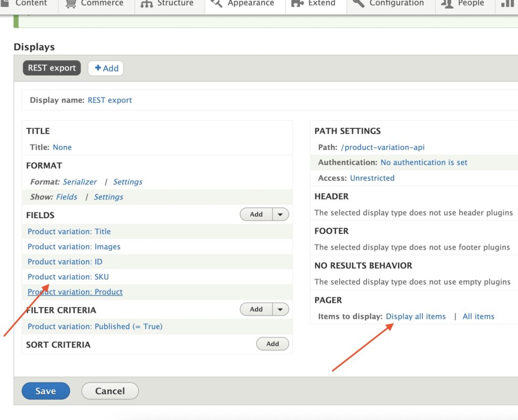Image resolution: width=518 pixels, height=420 pixels.
Task: Open the Content menu
Action: coord(28,3)
